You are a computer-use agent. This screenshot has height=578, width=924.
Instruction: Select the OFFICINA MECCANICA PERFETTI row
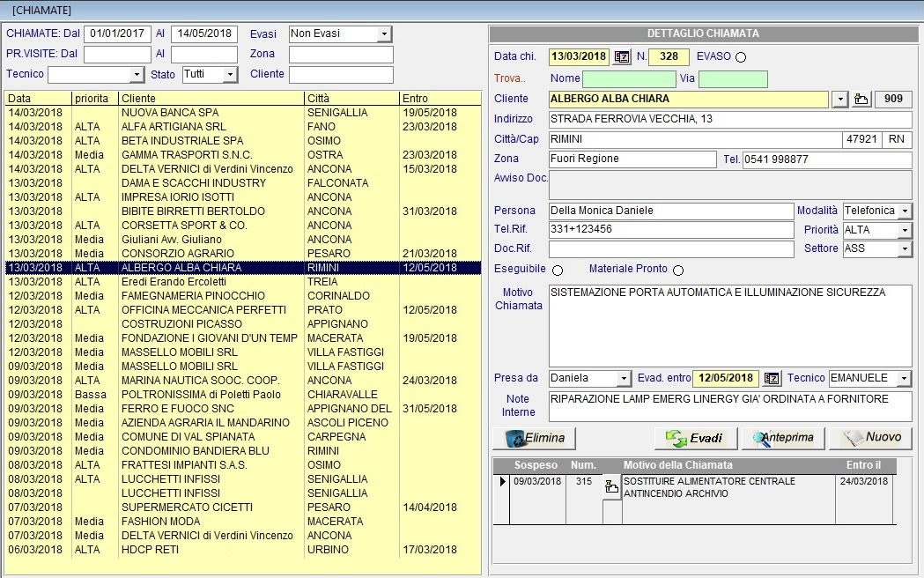pyautogui.click(x=243, y=310)
